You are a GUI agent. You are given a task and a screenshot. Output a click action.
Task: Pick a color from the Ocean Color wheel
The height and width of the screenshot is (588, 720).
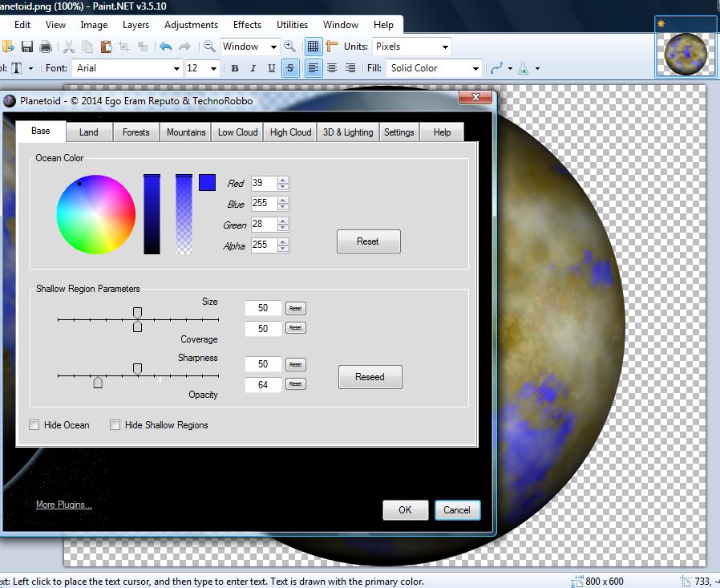(96, 213)
